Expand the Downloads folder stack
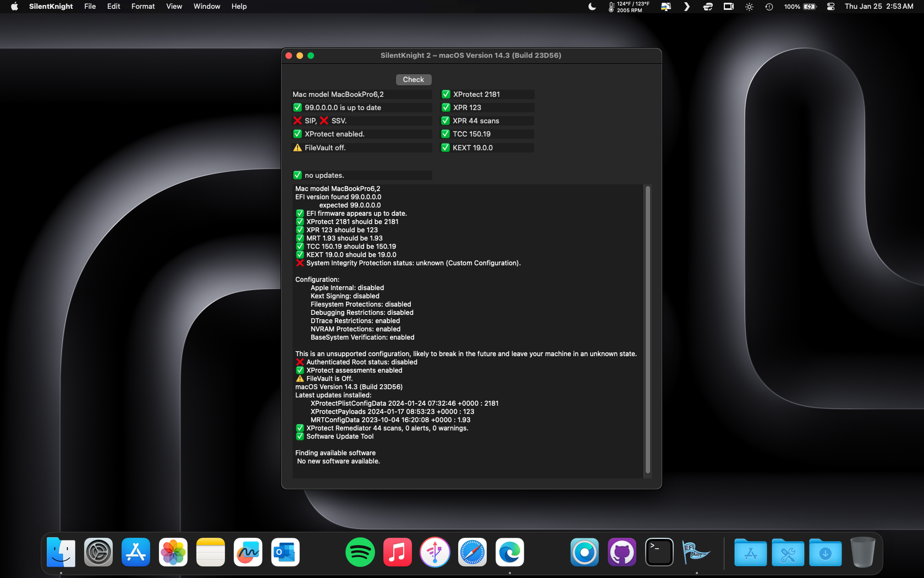The width and height of the screenshot is (924, 578). 825,552
